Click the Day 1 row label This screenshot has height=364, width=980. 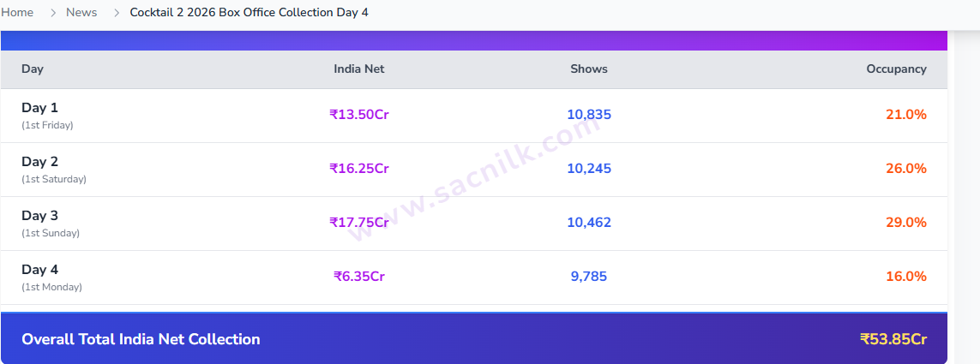(47, 116)
